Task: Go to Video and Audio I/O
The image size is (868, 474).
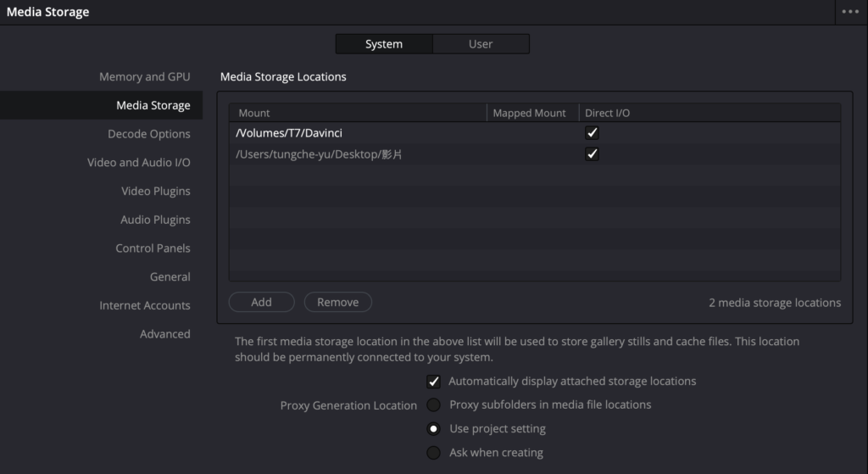Action: 138,163
